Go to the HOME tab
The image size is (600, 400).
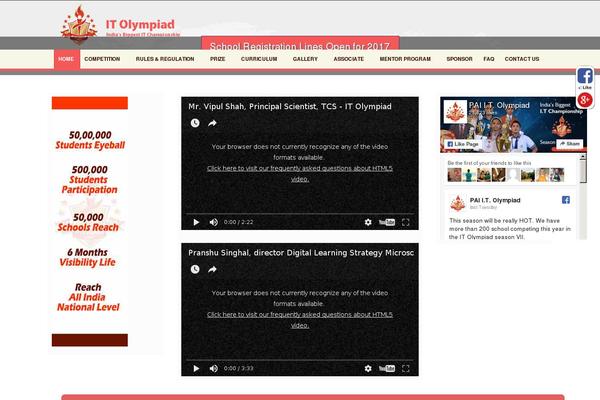[x=67, y=59]
